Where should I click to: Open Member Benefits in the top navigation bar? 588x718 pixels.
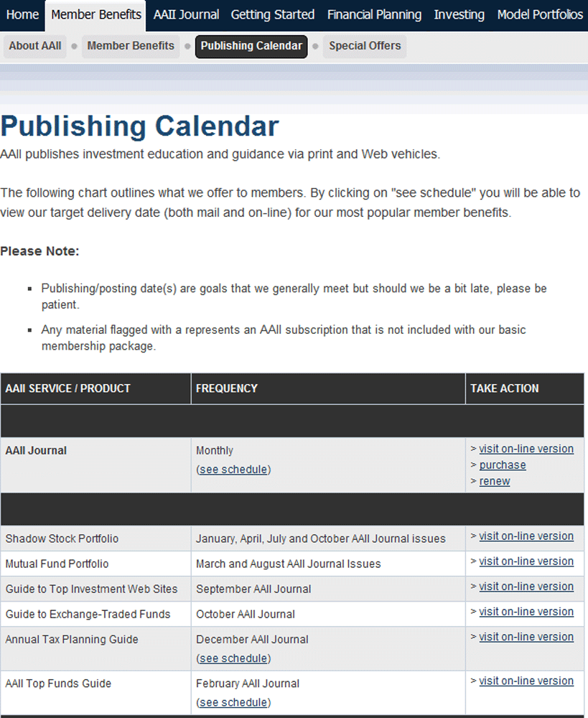(96, 14)
